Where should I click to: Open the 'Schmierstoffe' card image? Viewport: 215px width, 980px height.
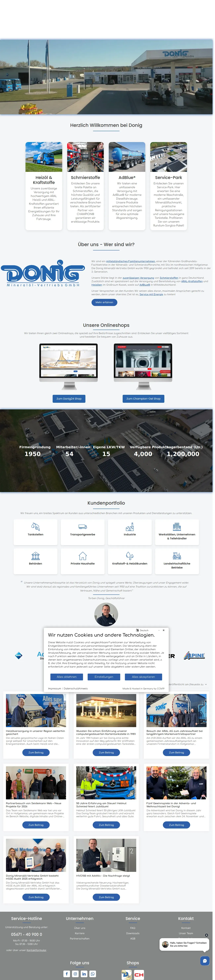85,157
